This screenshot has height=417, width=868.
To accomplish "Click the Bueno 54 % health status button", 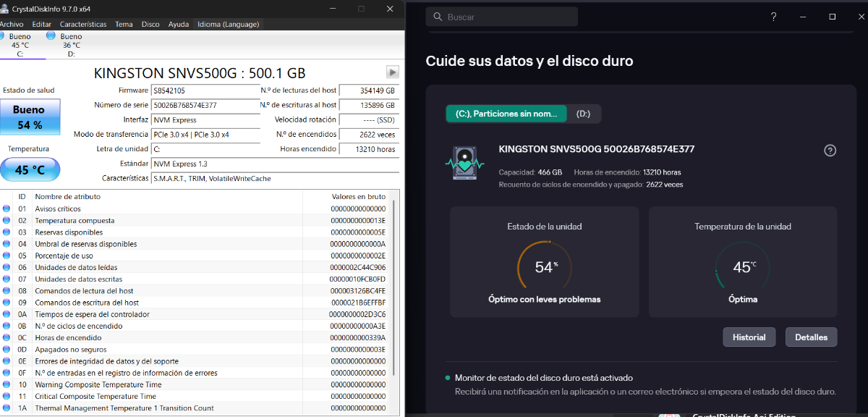I will click(x=30, y=117).
